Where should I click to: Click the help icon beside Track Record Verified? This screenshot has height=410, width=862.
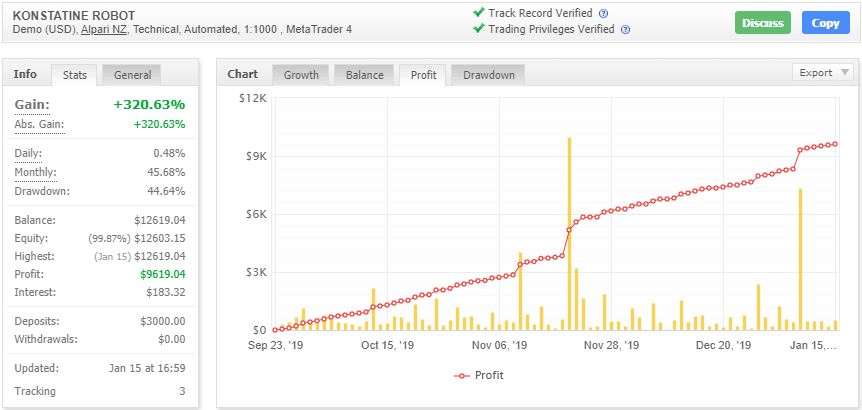[x=603, y=13]
